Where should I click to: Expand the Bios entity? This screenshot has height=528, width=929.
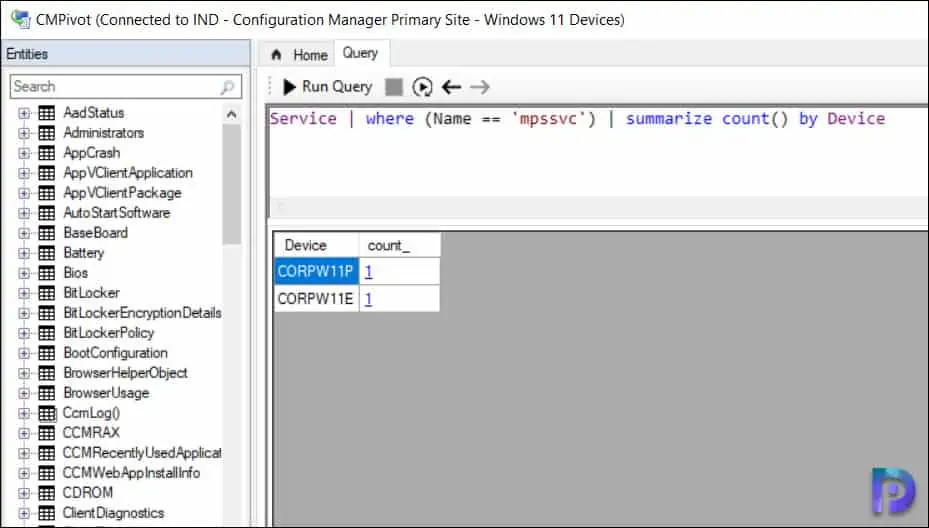click(x=24, y=273)
